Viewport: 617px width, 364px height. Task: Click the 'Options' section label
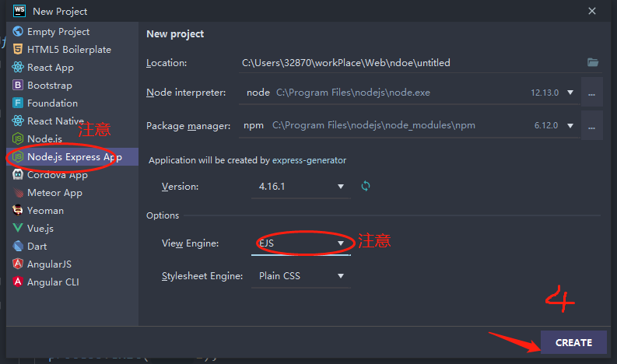point(163,215)
